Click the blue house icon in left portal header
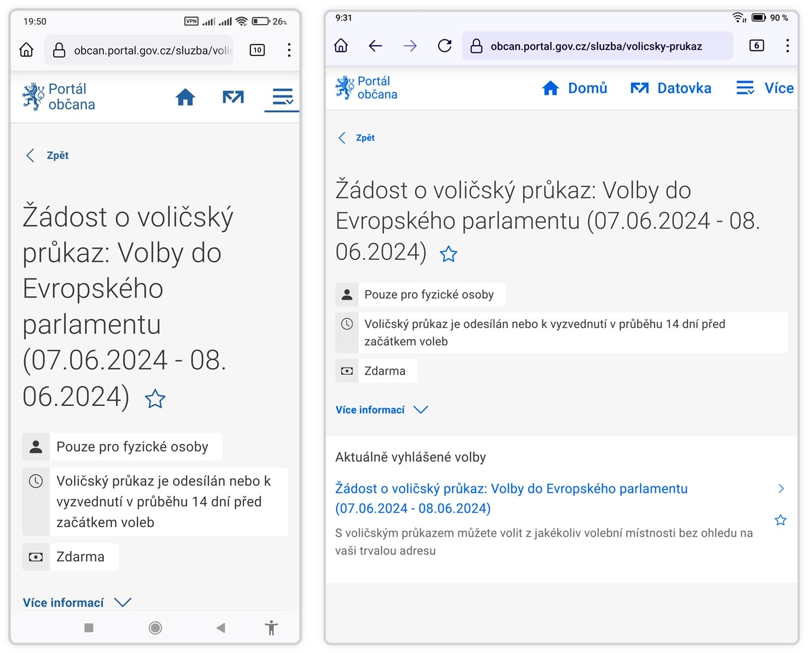 pyautogui.click(x=185, y=97)
